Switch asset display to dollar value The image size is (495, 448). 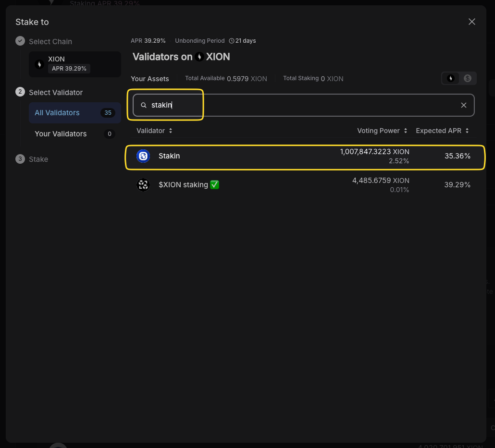[467, 78]
